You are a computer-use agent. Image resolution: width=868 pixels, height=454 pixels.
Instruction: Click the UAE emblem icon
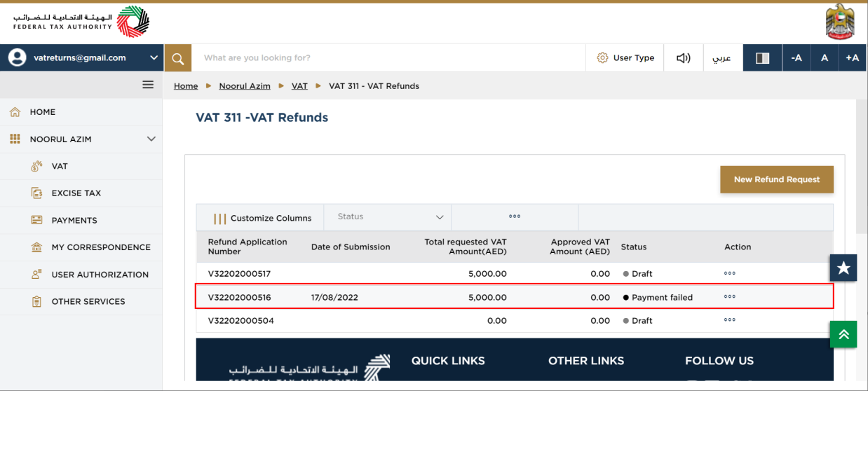[839, 22]
